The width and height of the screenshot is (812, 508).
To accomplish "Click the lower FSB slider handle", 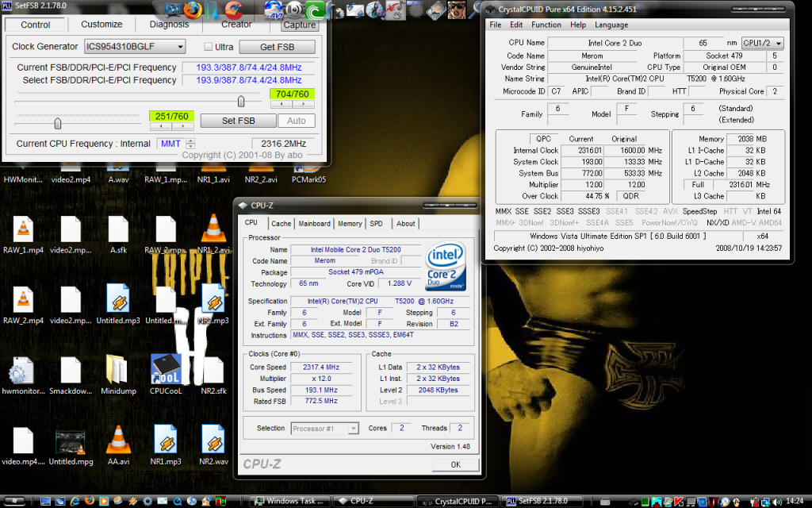I will 57,123.
